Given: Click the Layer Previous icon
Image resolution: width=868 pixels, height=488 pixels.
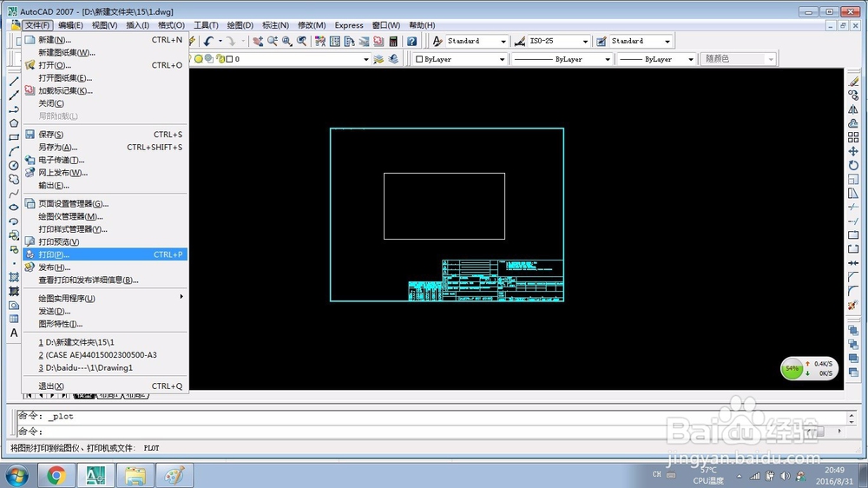Looking at the screenshot, I should pyautogui.click(x=393, y=59).
